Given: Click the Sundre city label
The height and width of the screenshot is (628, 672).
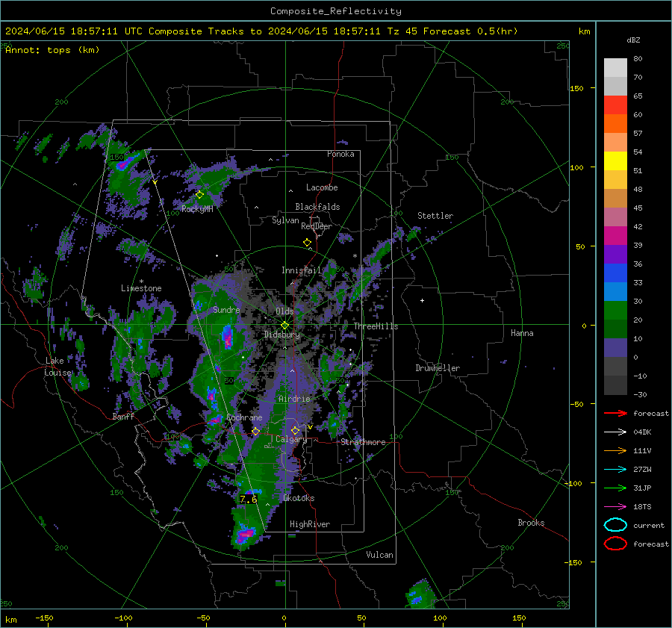Looking at the screenshot, I should pyautogui.click(x=226, y=310).
